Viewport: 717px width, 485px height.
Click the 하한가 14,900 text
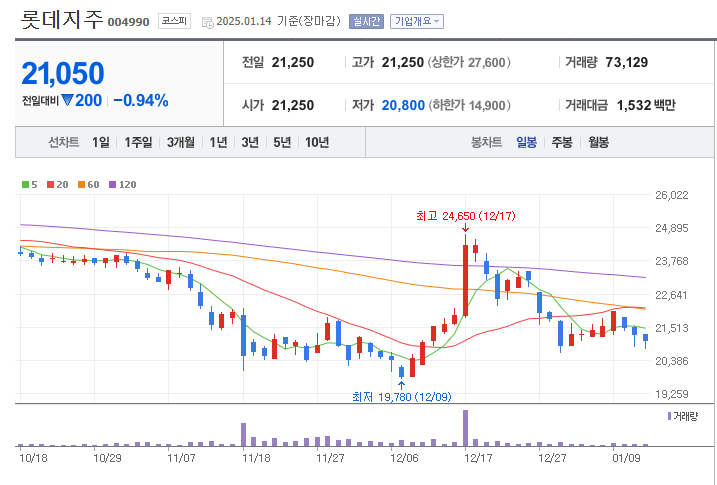[x=469, y=105]
